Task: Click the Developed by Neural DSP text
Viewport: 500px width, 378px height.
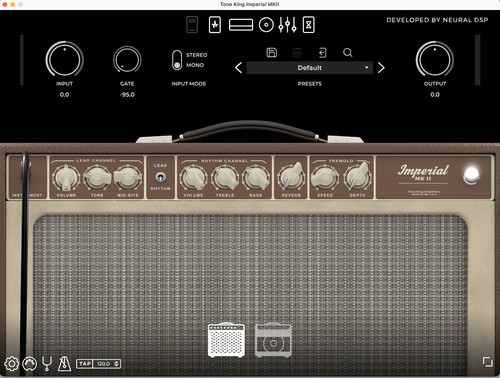Action: click(x=437, y=20)
